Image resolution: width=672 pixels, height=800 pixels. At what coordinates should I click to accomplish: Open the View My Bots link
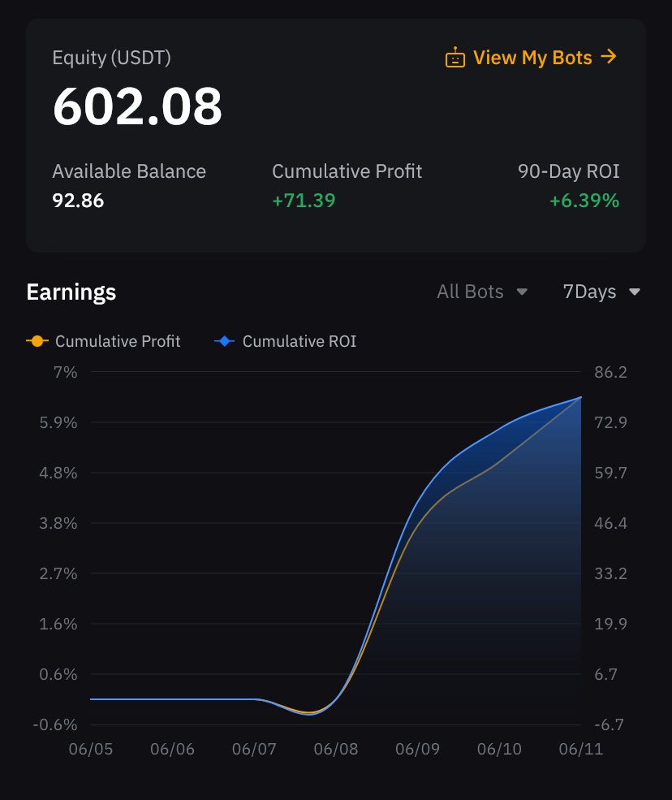532,58
